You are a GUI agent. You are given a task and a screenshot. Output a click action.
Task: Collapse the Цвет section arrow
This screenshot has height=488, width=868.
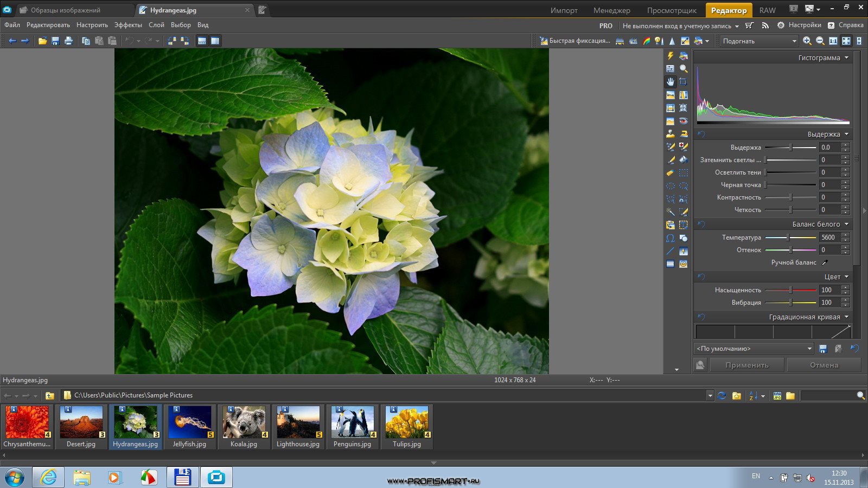tap(846, 277)
